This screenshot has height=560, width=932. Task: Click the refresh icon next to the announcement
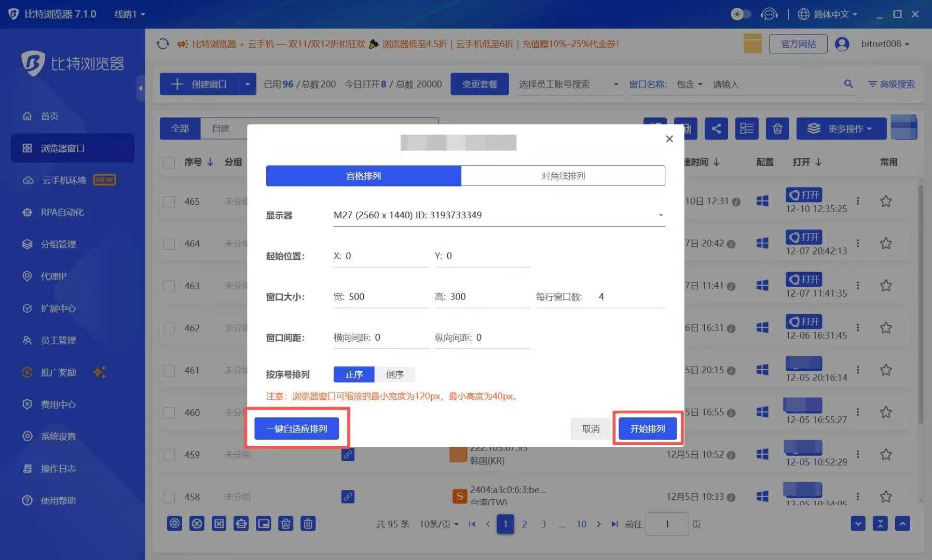click(162, 44)
